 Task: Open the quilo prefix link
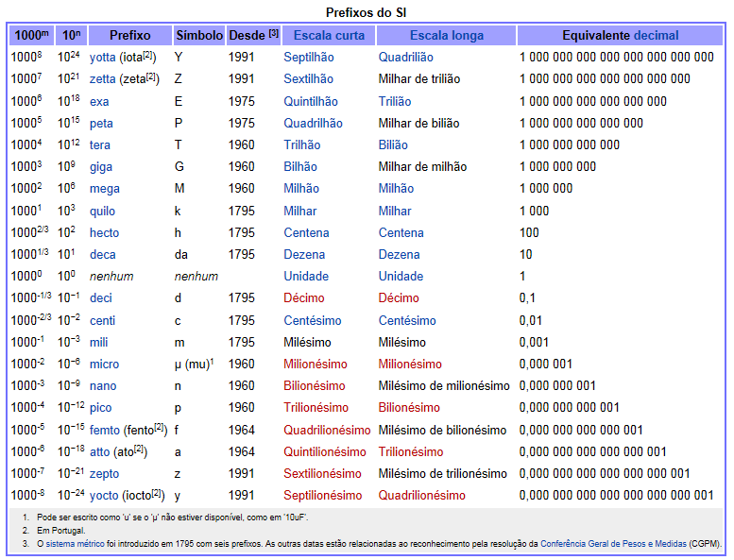click(102, 211)
